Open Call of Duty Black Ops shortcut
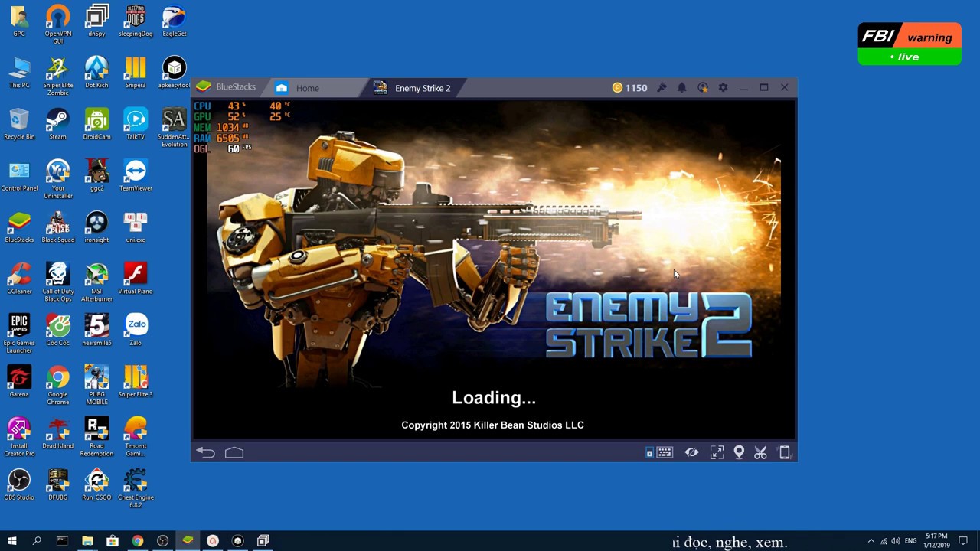Screen dimensions: 980x551 click(58, 282)
